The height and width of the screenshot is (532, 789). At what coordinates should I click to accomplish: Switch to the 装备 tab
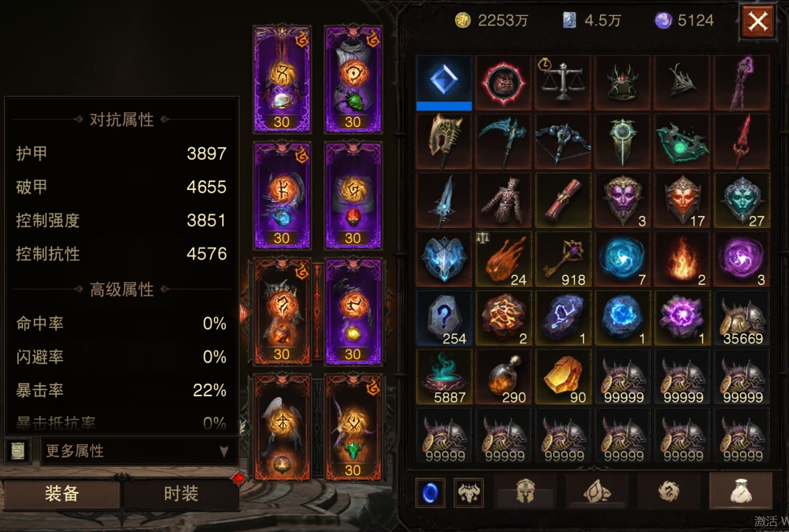(62, 494)
